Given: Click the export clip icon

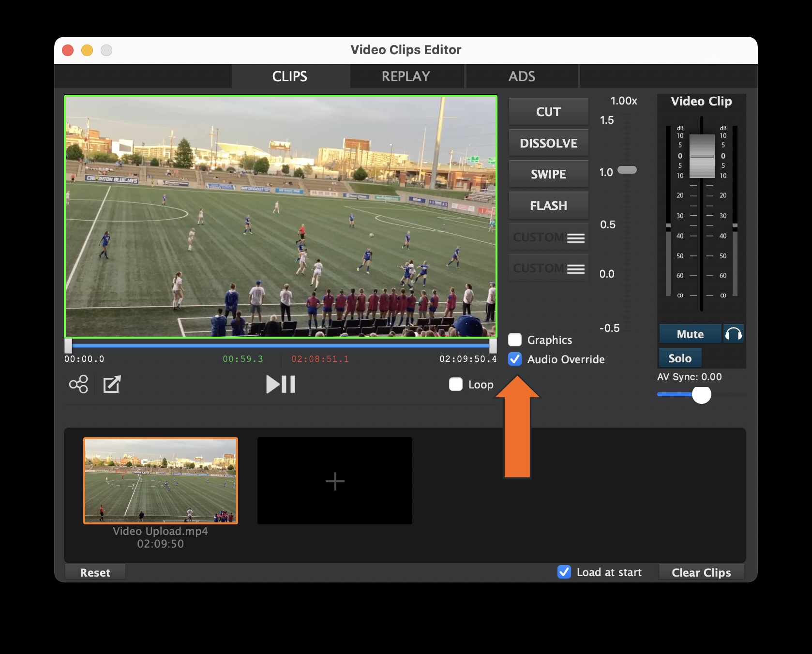Looking at the screenshot, I should [x=112, y=385].
